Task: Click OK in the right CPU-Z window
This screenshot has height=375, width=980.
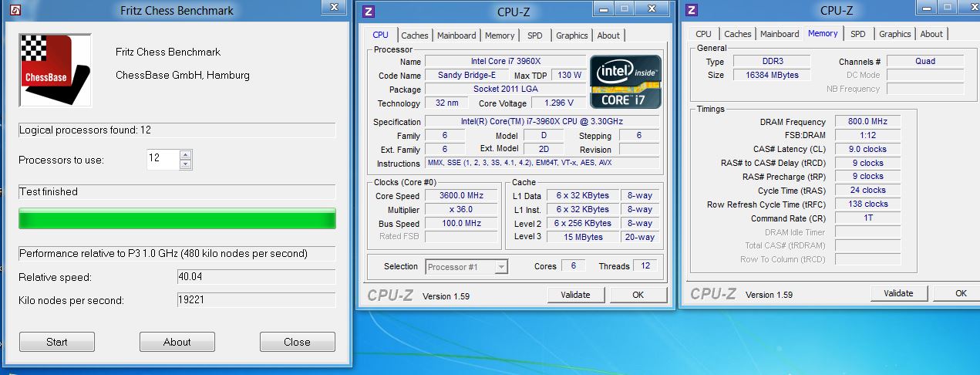Action: point(961,293)
